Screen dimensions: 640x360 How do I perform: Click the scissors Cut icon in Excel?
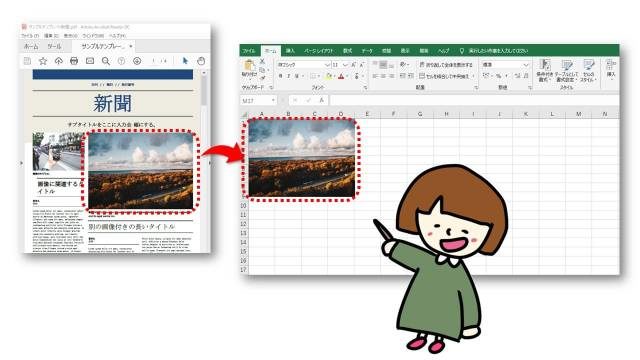click(x=262, y=61)
